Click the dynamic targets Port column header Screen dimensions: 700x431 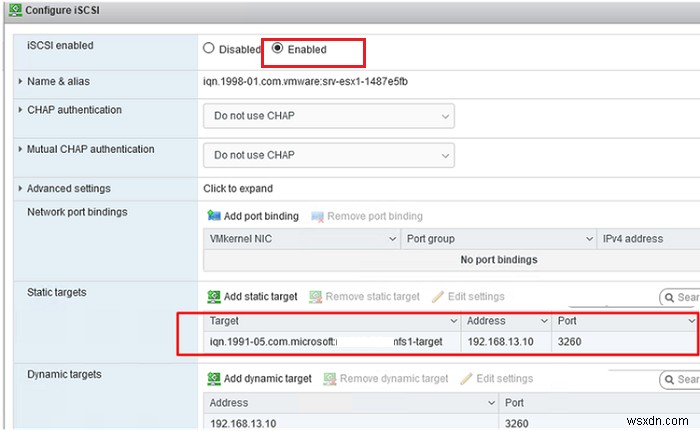(x=599, y=403)
